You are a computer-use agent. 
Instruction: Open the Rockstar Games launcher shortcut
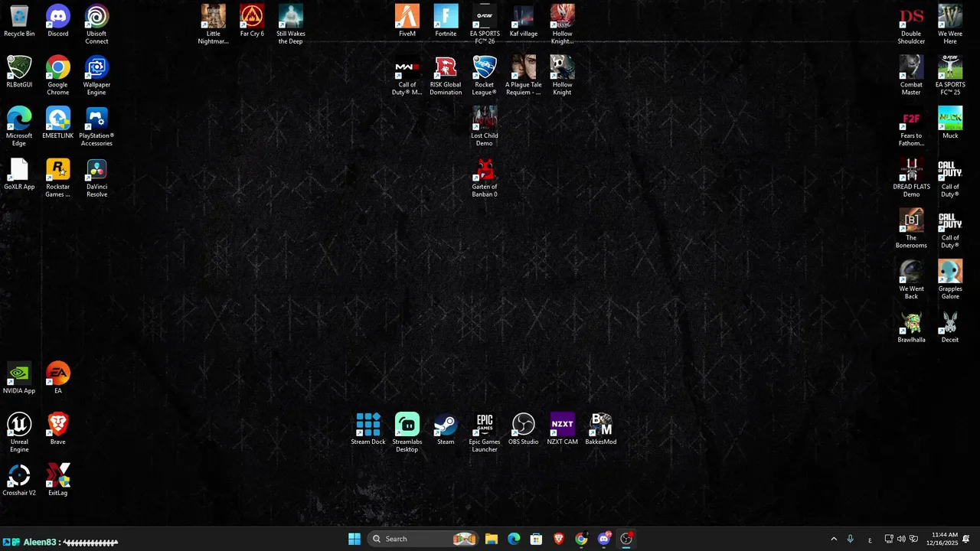[x=58, y=178]
